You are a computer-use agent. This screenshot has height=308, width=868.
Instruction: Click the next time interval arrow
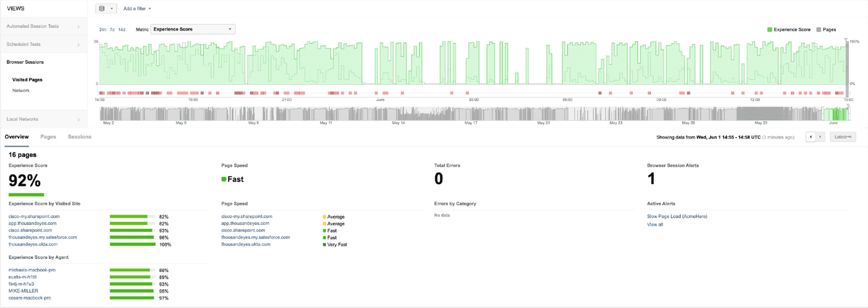[x=821, y=137]
